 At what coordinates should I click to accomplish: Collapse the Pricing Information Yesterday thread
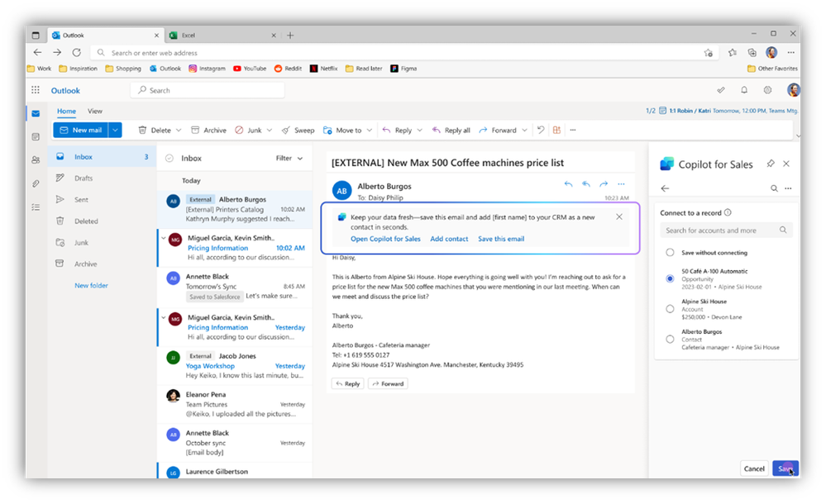pyautogui.click(x=164, y=317)
